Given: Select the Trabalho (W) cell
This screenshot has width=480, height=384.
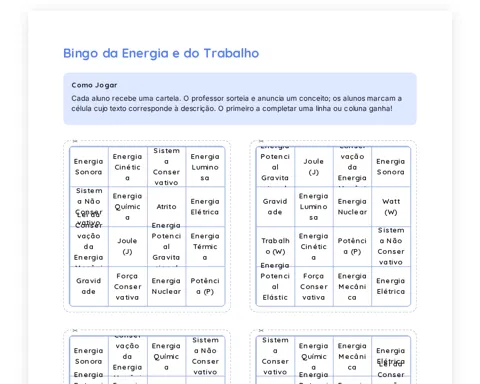Looking at the screenshot, I should point(275,247).
